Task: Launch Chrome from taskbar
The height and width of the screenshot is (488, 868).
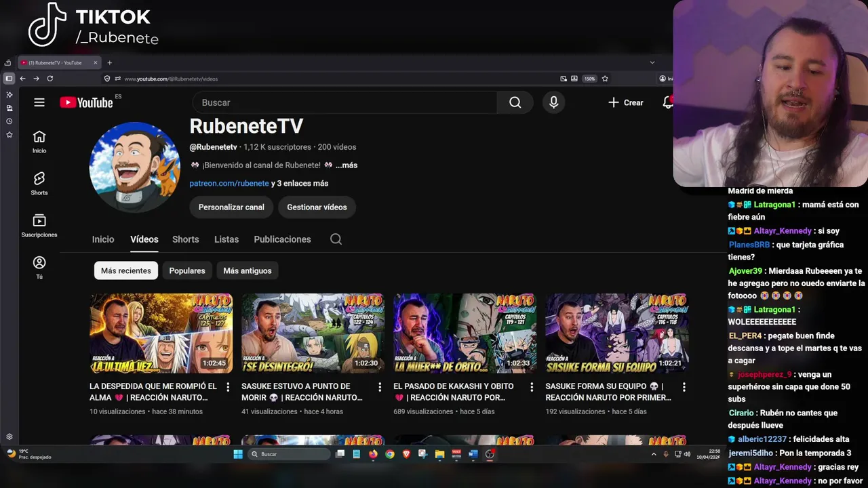Action: [x=390, y=454]
